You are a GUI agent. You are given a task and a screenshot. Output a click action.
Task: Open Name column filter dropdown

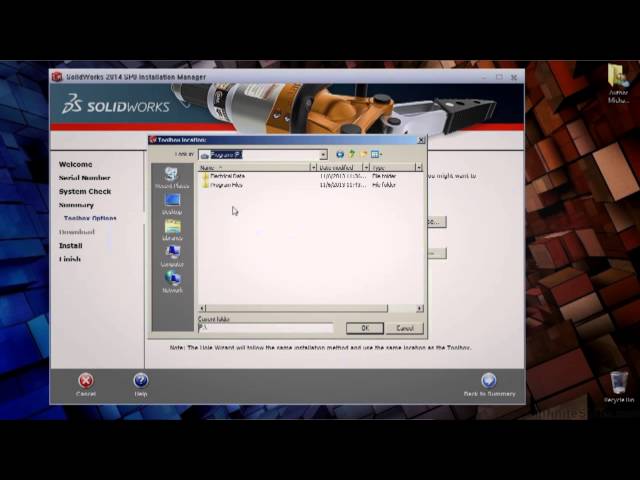tap(313, 167)
